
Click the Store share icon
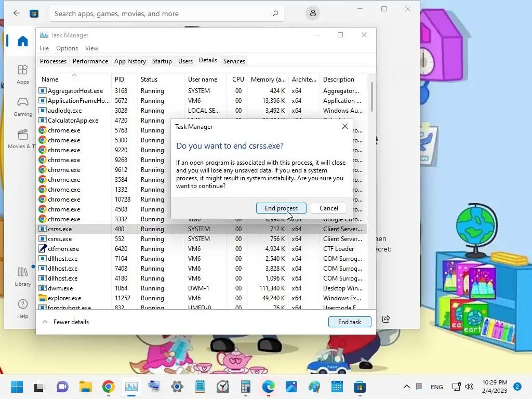386,319
